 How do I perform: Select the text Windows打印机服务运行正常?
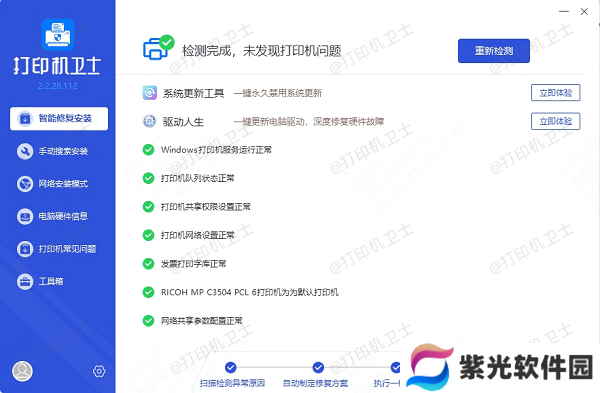click(216, 150)
